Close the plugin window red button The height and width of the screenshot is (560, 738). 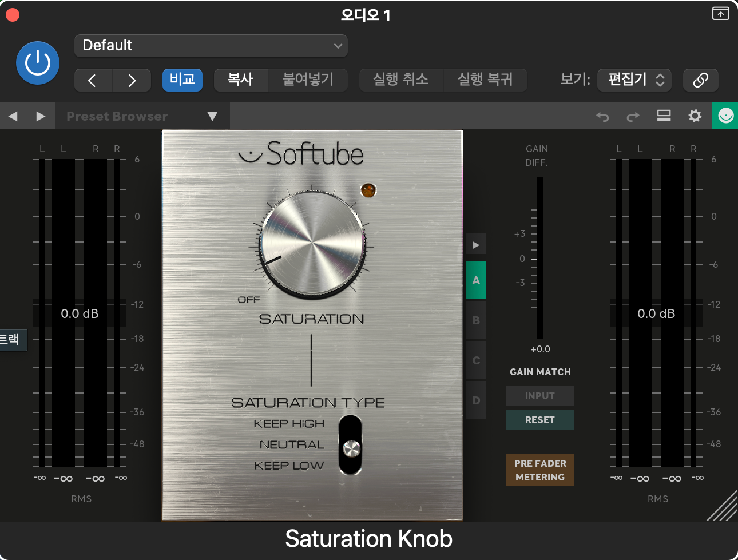coord(13,15)
